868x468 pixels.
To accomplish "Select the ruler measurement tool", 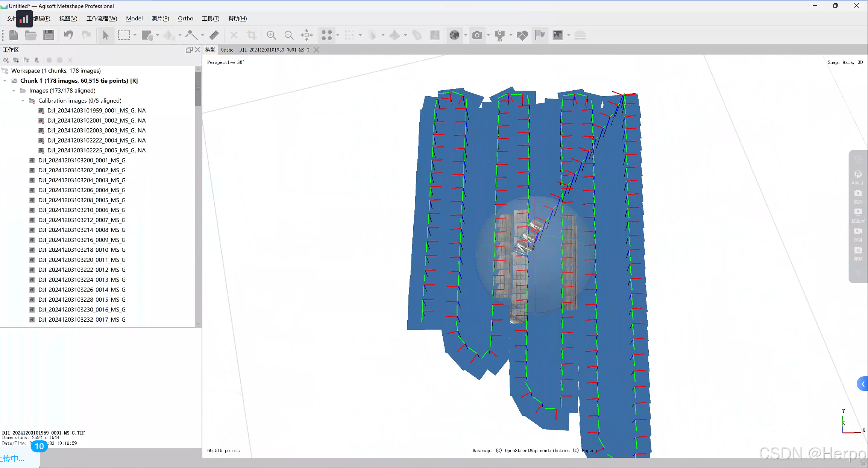I will tap(214, 35).
